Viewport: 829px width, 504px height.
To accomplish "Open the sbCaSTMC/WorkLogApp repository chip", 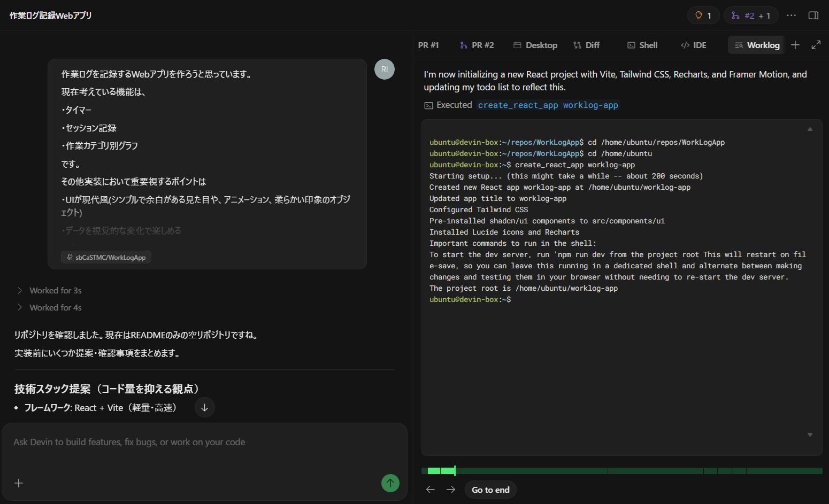I will point(106,257).
